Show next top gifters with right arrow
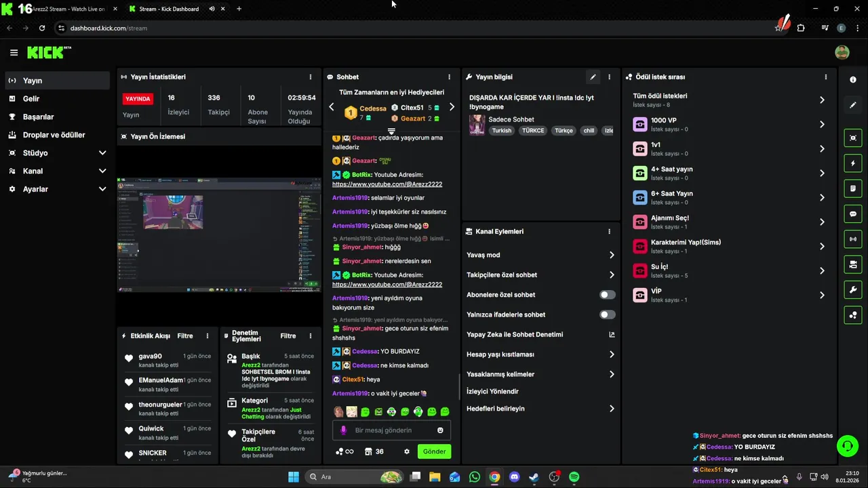Image resolution: width=868 pixels, height=488 pixels. pos(452,107)
